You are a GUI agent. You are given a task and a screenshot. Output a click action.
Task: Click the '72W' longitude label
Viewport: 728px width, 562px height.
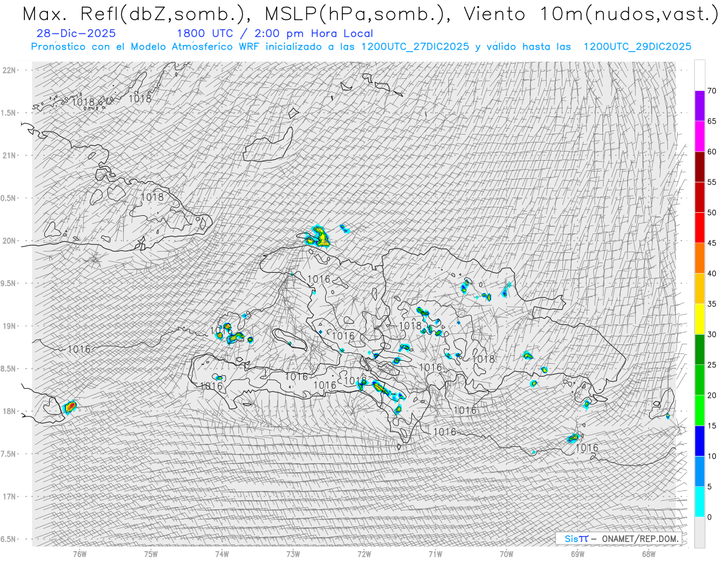click(364, 554)
